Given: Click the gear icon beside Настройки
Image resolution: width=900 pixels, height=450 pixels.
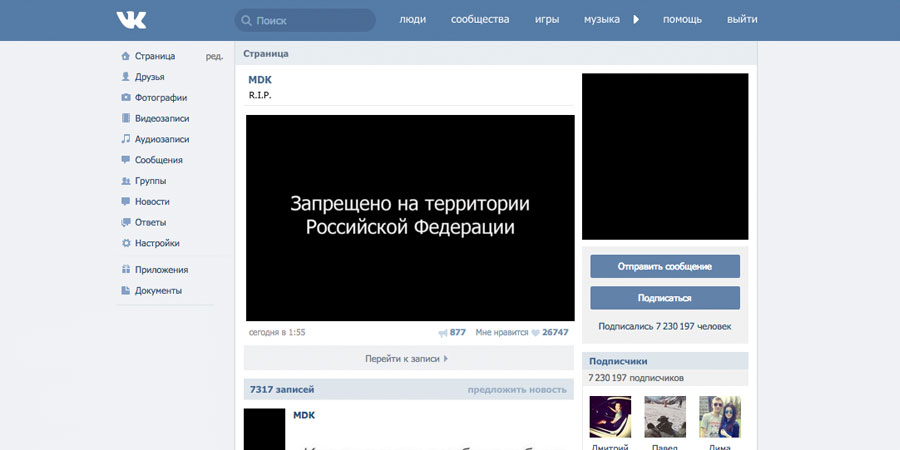Looking at the screenshot, I should [x=126, y=243].
